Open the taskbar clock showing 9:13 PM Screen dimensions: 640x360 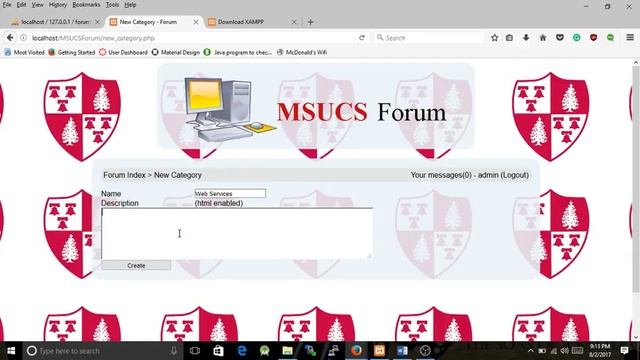[x=600, y=351]
